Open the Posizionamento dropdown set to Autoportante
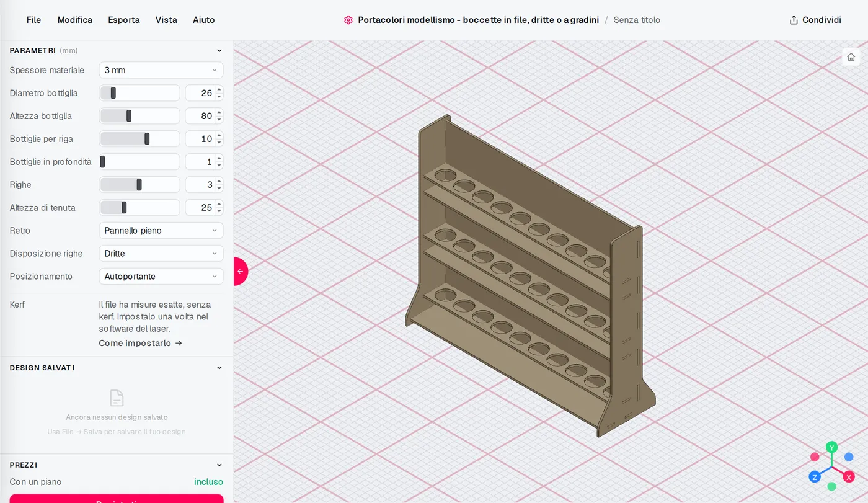 (161, 277)
